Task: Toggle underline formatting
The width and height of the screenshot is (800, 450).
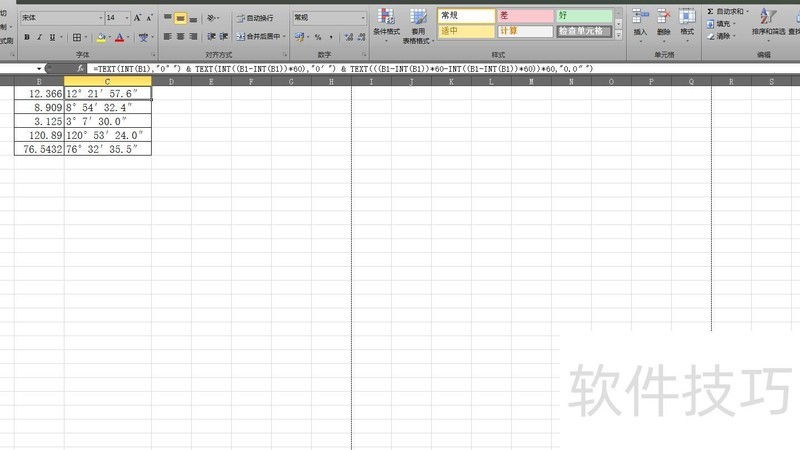Action: [53, 37]
